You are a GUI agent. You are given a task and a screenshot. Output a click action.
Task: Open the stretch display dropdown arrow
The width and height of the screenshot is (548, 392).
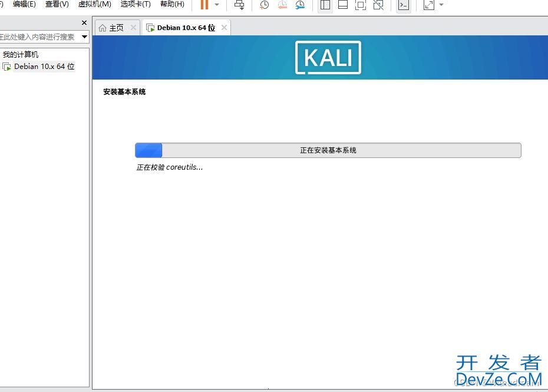point(441,5)
